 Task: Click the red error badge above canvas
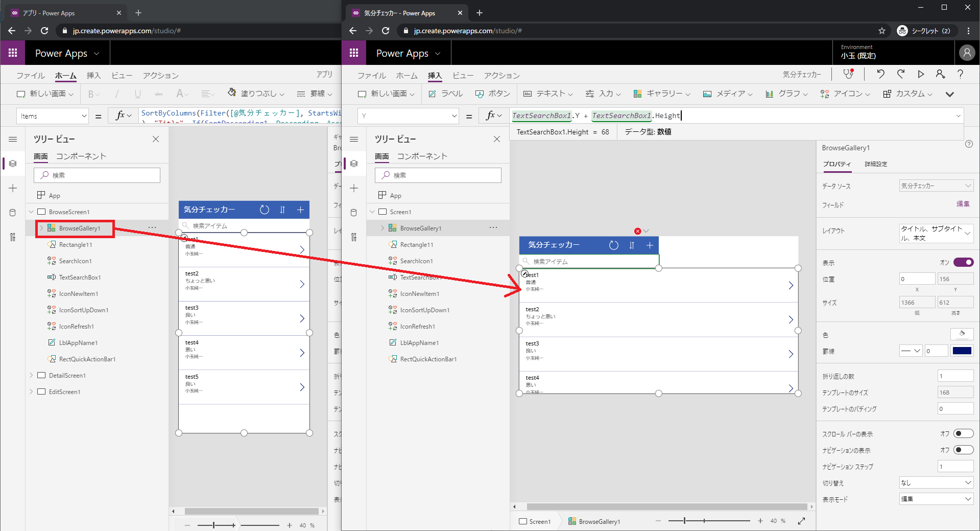tap(637, 231)
